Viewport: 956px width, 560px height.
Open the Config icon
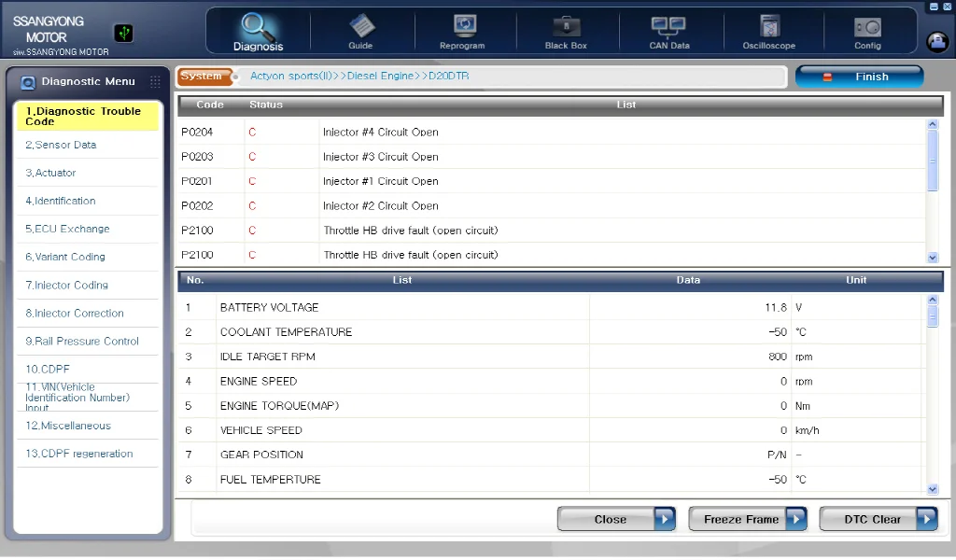click(x=867, y=27)
